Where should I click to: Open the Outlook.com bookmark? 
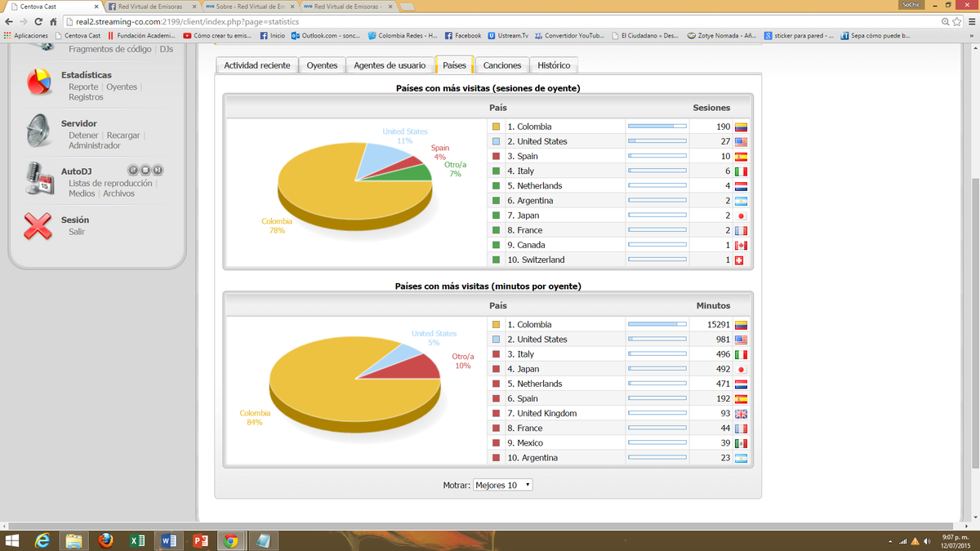327,36
